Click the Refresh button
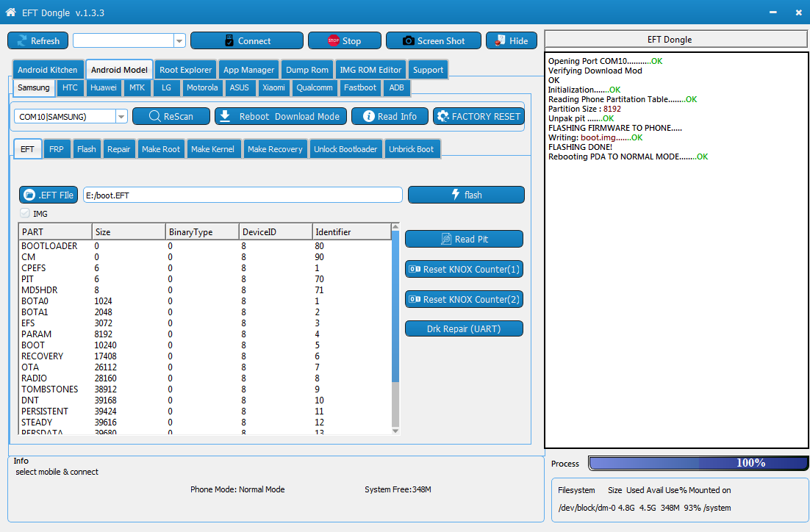Image resolution: width=810 pixels, height=532 pixels. [x=37, y=41]
